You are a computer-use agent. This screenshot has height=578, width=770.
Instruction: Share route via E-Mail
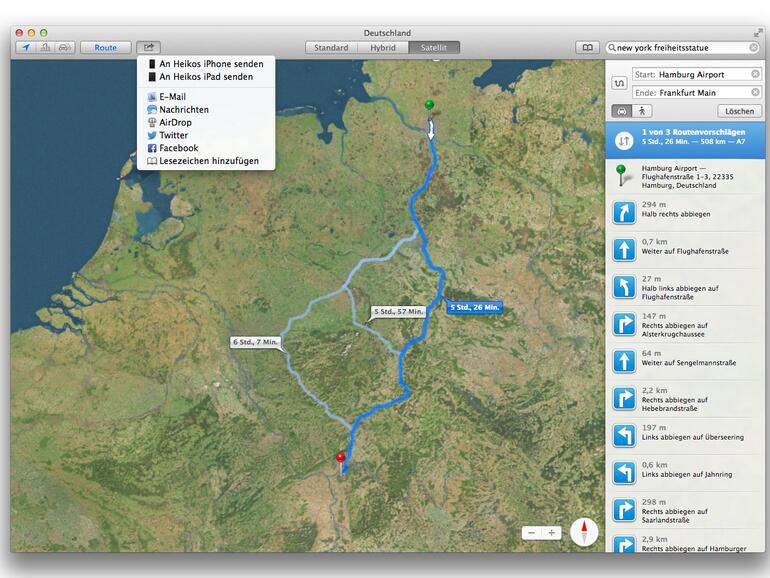206,97
